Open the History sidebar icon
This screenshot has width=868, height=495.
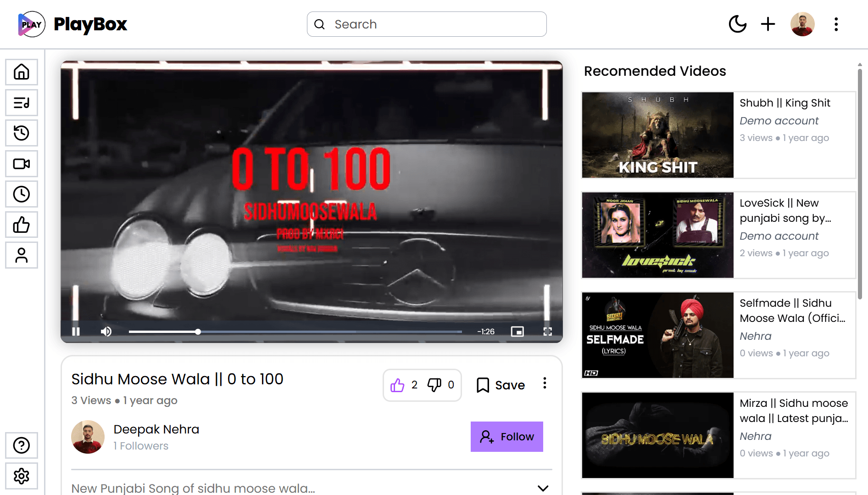click(x=22, y=133)
